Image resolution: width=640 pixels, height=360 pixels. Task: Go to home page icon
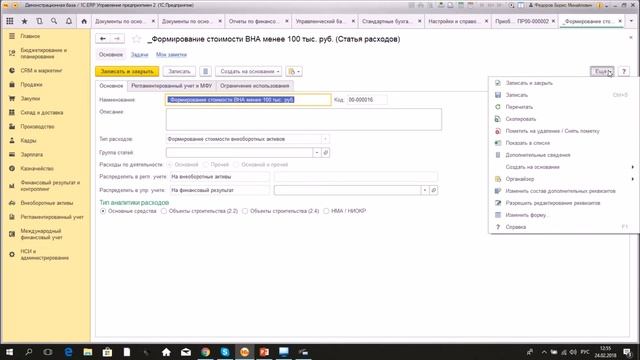coord(84,21)
